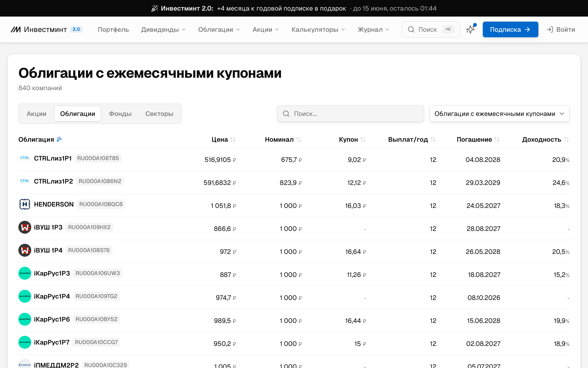Click ISIN badge RU000A106UW3

click(98, 273)
